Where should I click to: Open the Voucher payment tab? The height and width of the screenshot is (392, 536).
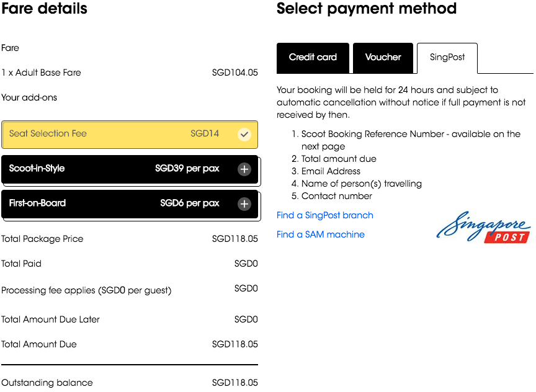point(383,58)
